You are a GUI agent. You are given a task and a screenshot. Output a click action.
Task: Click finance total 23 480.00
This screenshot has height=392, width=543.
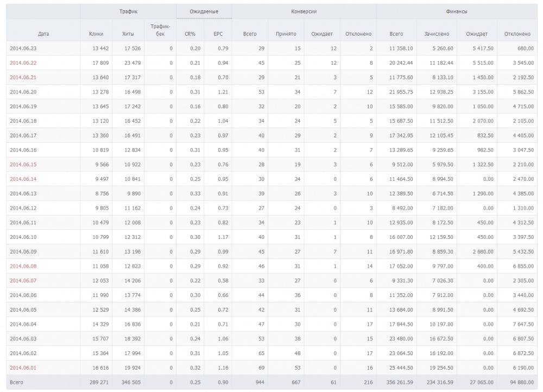401,339
